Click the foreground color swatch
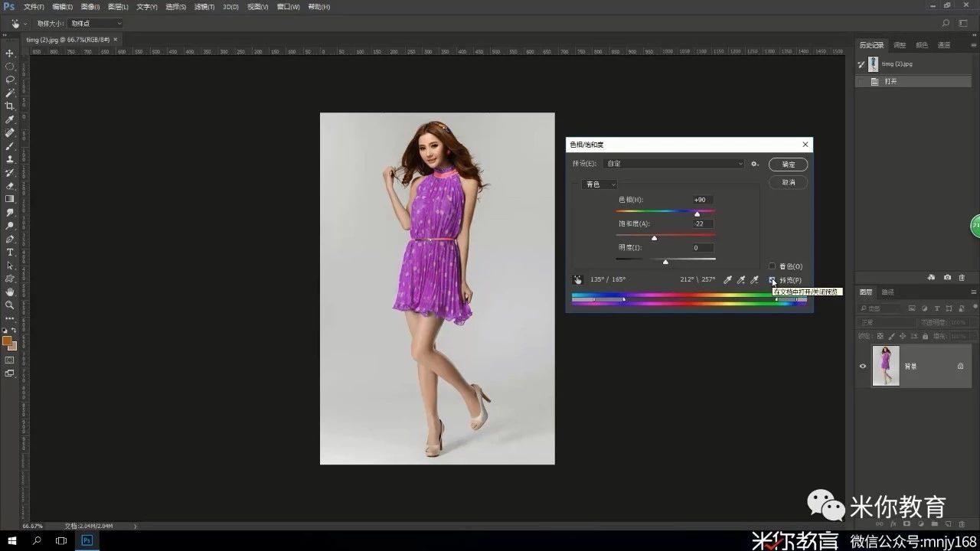This screenshot has width=980, height=551. tap(7, 341)
